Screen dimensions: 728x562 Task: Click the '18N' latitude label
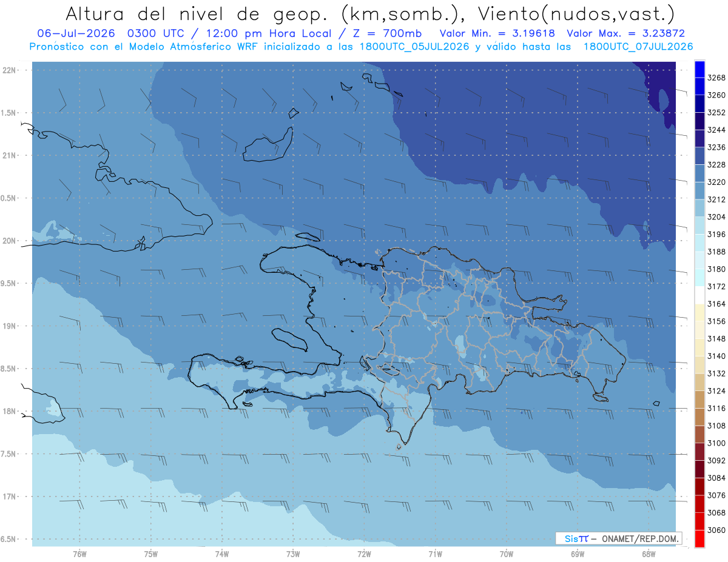8,411
